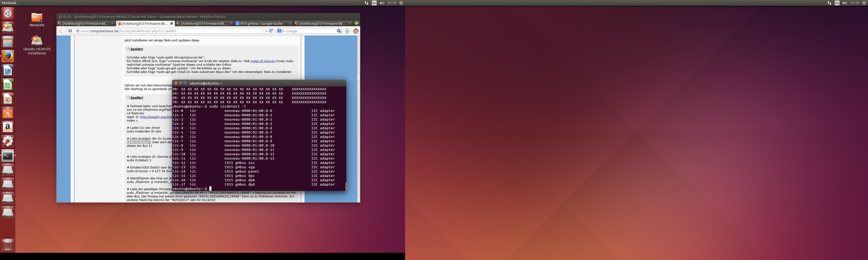Screen dimensions: 868x260
Task: Click the 'Jetzt installieren wir einige Tools' sentence
Action: (162, 40)
